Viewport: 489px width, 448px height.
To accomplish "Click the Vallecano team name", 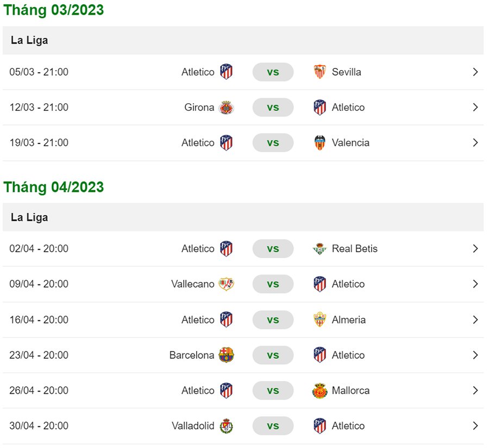I will 192,284.
